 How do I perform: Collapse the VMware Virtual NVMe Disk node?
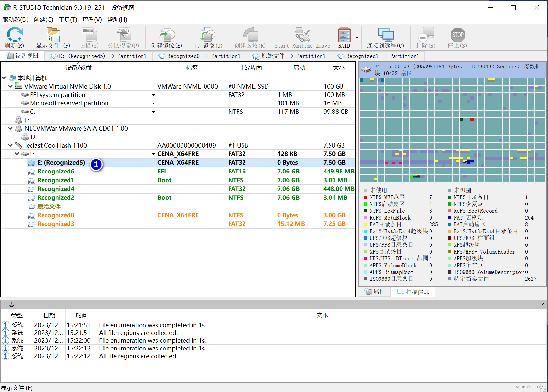pos(10,86)
